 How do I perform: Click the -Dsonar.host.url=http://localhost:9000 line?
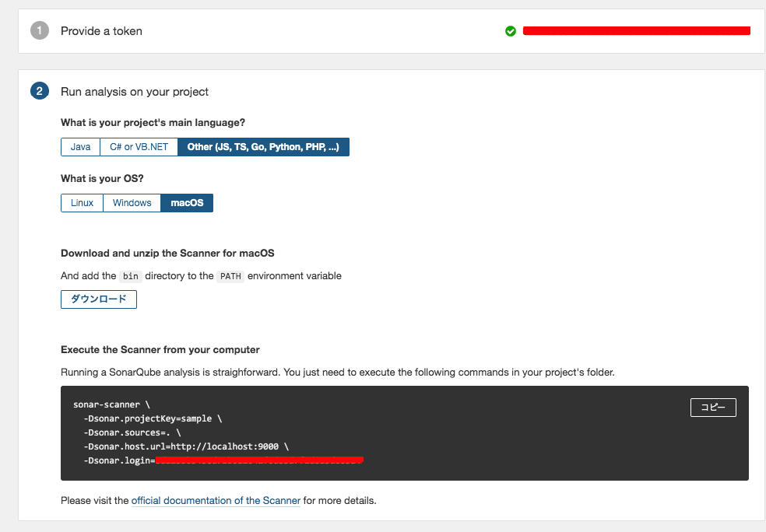(186, 446)
